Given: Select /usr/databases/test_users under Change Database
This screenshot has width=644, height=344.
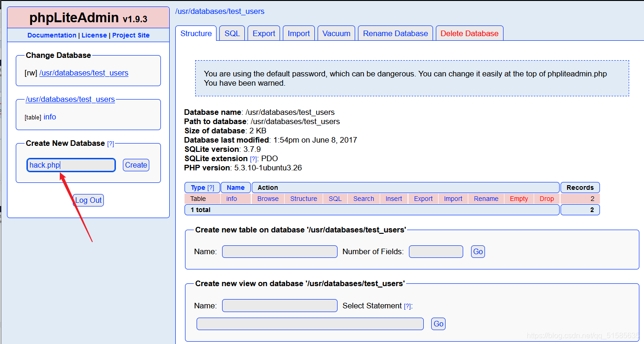Looking at the screenshot, I should (84, 73).
